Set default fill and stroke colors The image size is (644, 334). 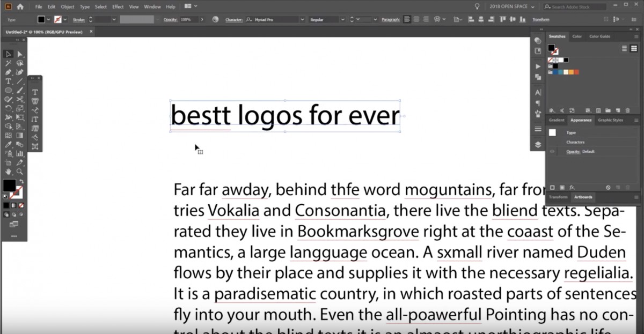tap(6, 196)
